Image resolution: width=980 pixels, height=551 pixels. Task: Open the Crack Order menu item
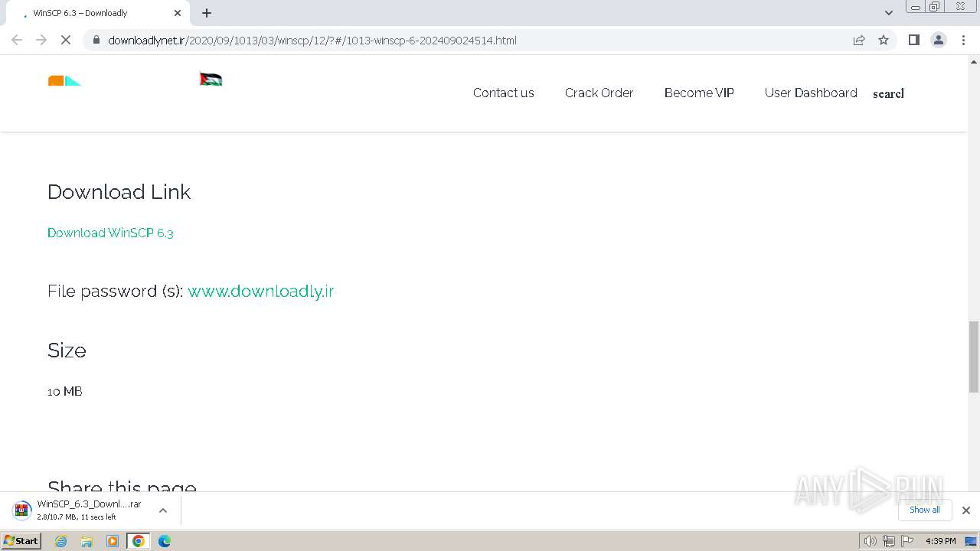[x=599, y=93]
